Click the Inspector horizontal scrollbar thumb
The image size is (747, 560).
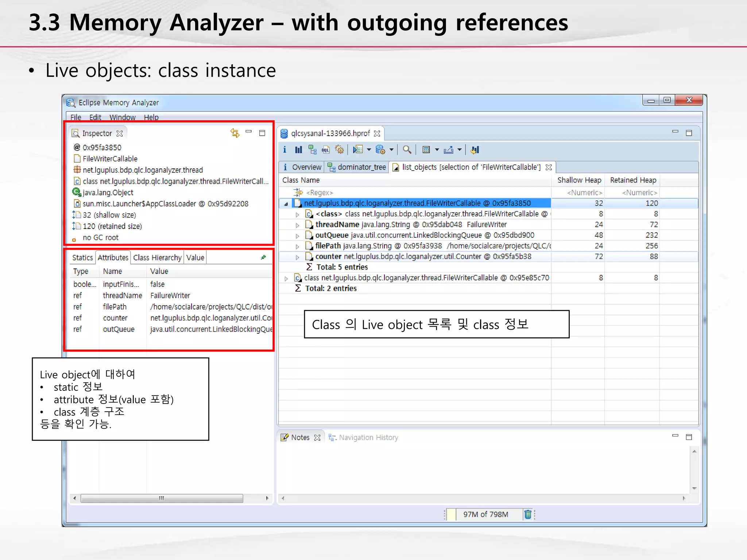click(x=162, y=498)
